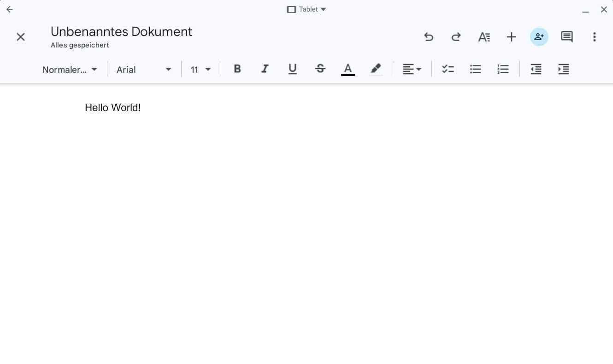613x364 pixels.
Task: Open the font size dropdown
Action: click(x=200, y=70)
